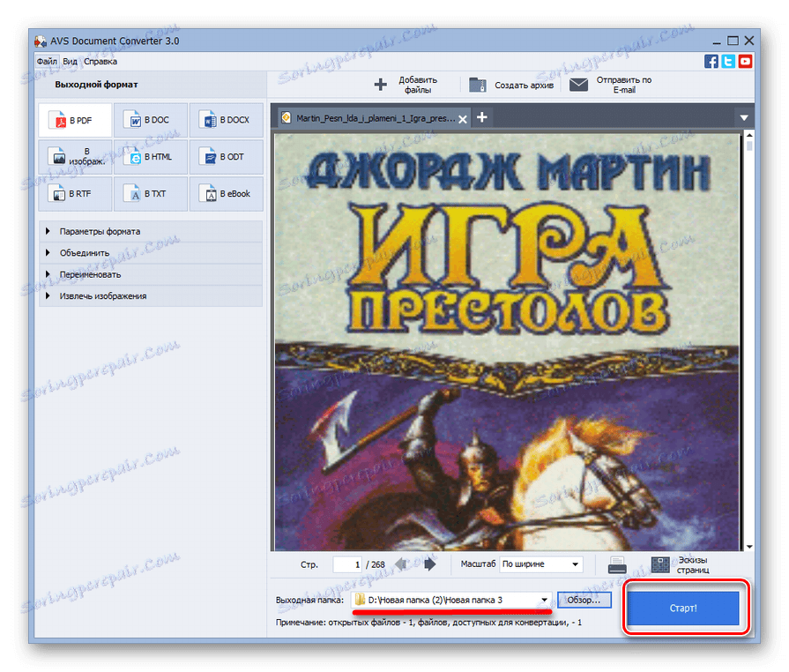
Task: Select the To PDF output format
Action: [75, 120]
